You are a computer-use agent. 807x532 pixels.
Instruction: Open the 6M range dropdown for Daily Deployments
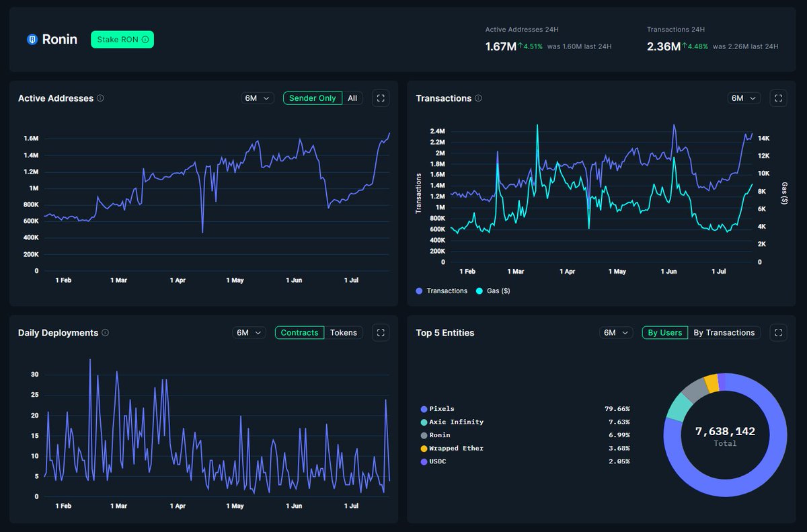coord(249,333)
